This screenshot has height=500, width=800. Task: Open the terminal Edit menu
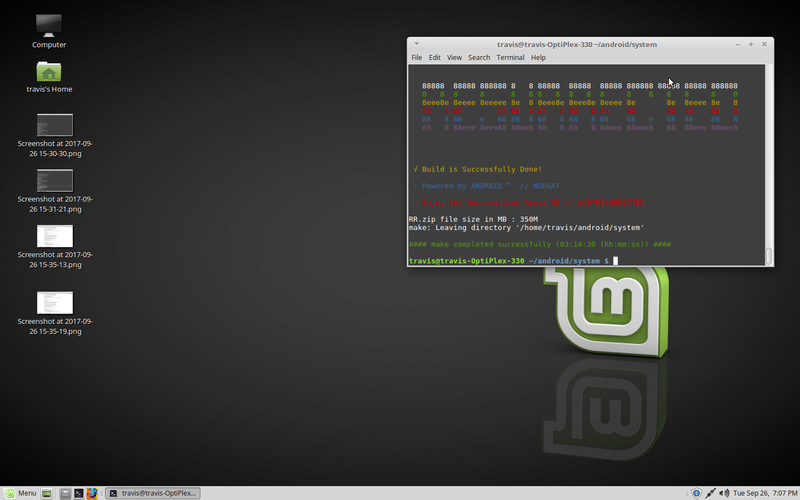tap(434, 57)
